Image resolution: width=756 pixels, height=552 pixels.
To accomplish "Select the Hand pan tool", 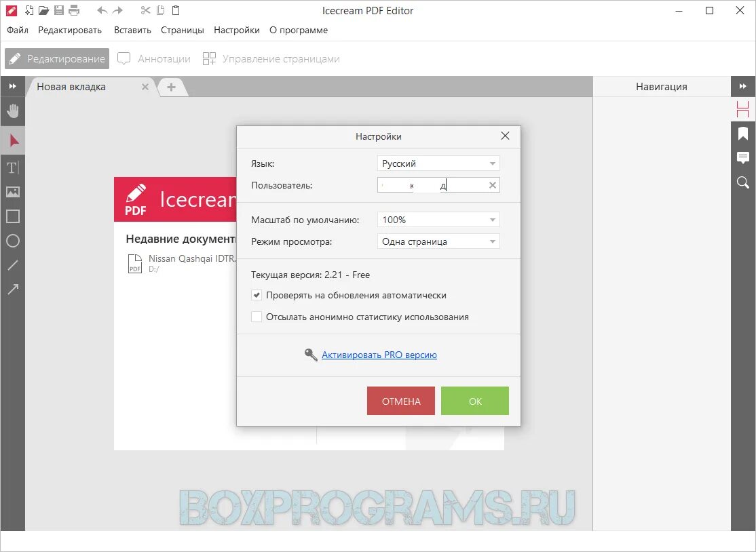I will point(13,111).
